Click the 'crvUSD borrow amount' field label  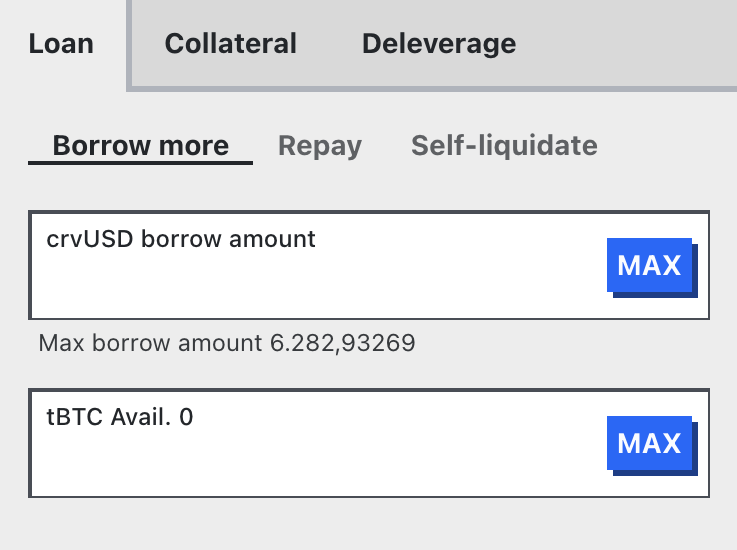181,239
